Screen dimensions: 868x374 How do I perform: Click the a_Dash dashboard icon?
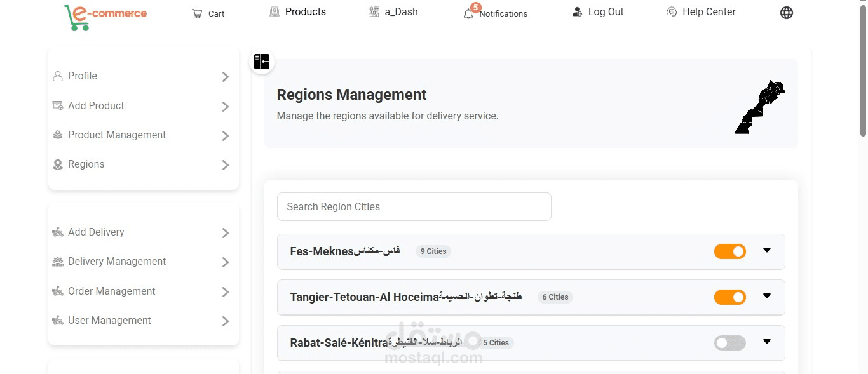pos(374,12)
